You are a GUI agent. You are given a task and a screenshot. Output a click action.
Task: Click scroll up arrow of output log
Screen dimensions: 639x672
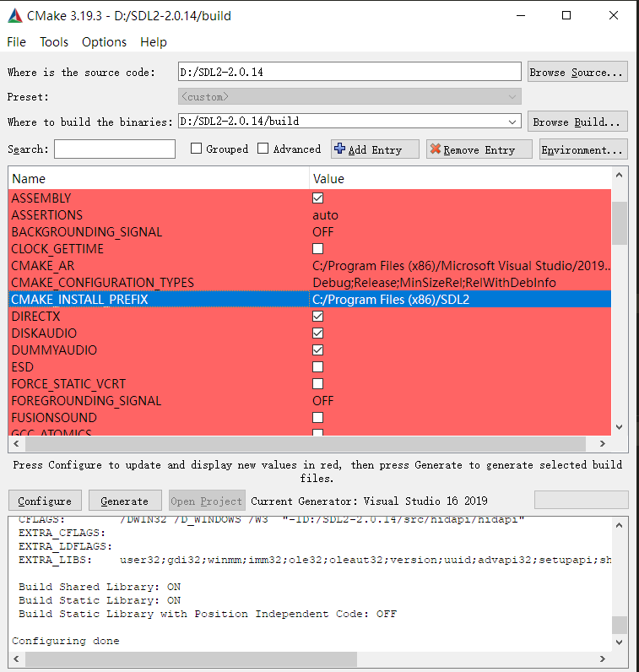[620, 522]
